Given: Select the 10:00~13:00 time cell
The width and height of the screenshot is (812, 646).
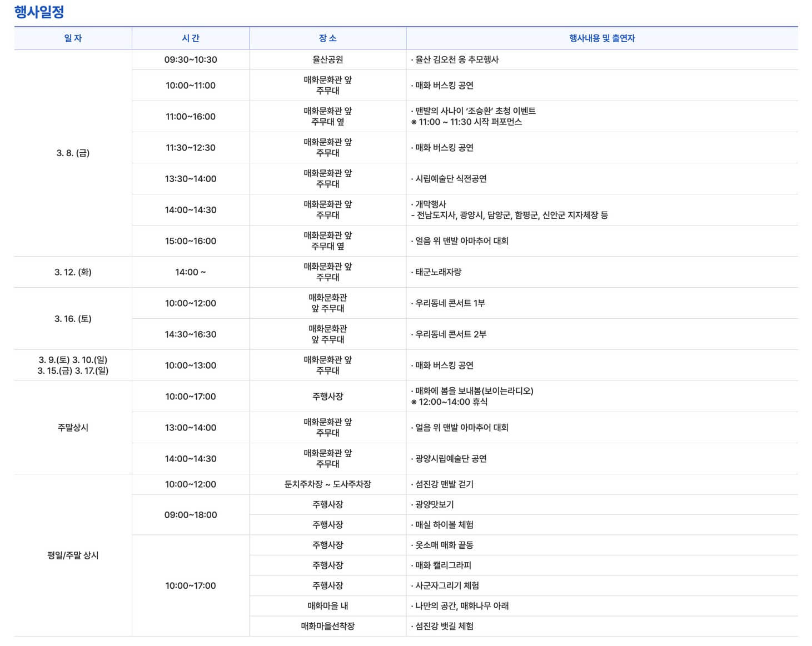Looking at the screenshot, I should coord(191,365).
